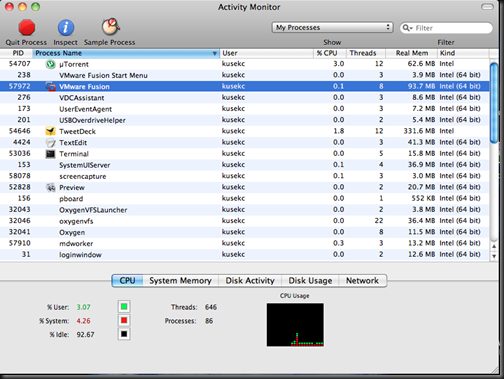The image size is (504, 379).
Task: Switch to the Network tab
Action: tap(362, 281)
